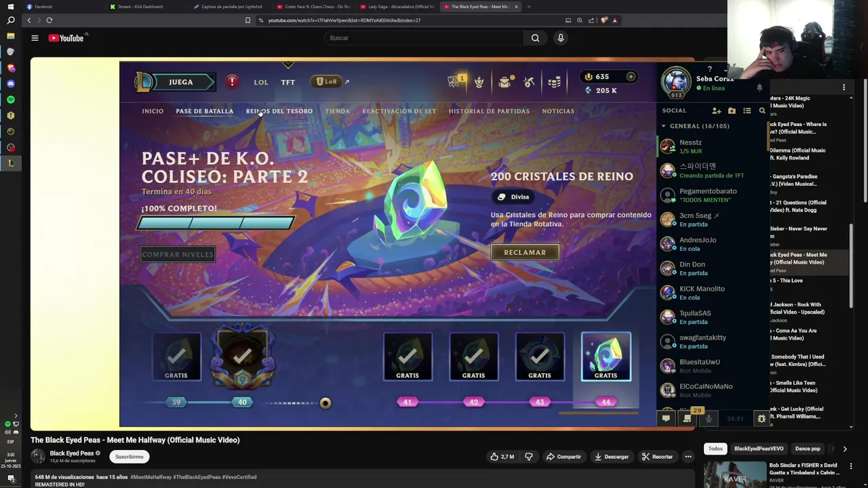Switch to the LOL game tab
Image resolution: width=868 pixels, height=488 pixels.
261,82
